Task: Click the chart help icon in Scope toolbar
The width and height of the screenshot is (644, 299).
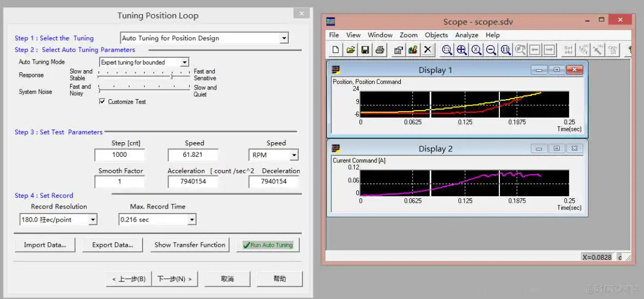Action: [413, 50]
